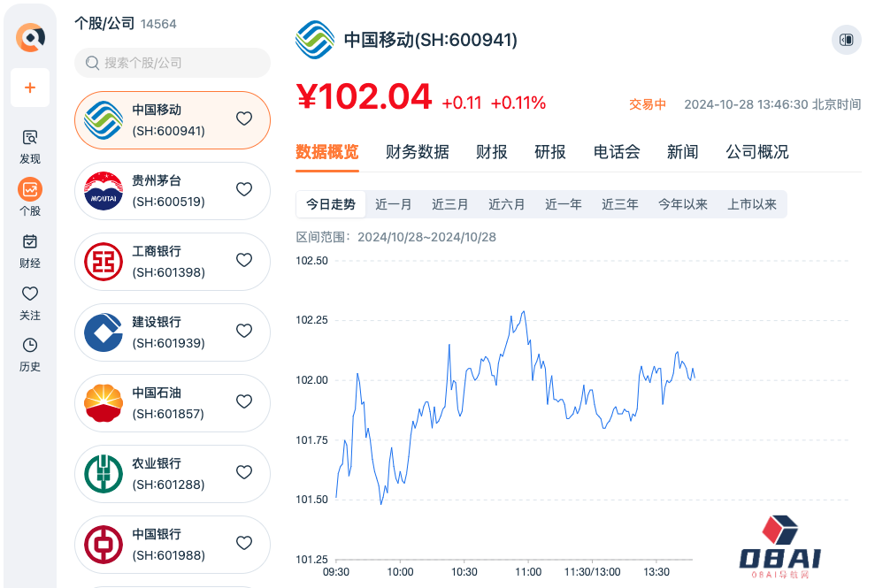This screenshot has height=588, width=875.
Task: Switch to the 财务数据 tab
Action: point(418,152)
